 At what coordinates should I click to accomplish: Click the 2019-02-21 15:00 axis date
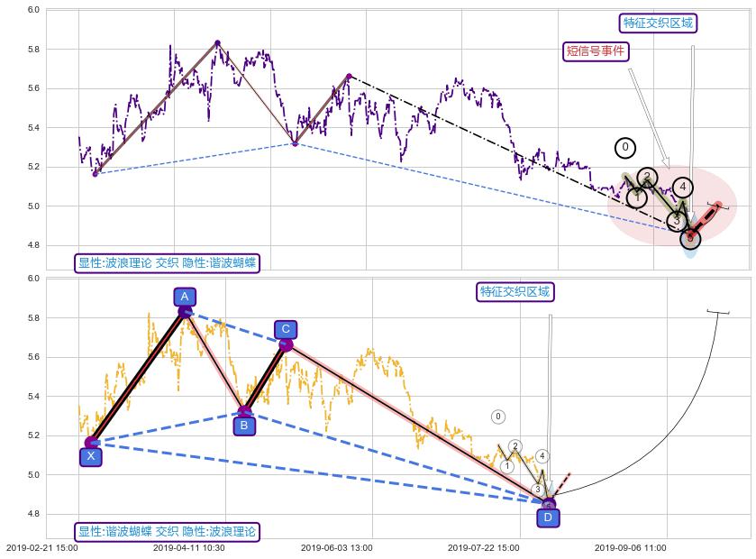click(x=41, y=547)
